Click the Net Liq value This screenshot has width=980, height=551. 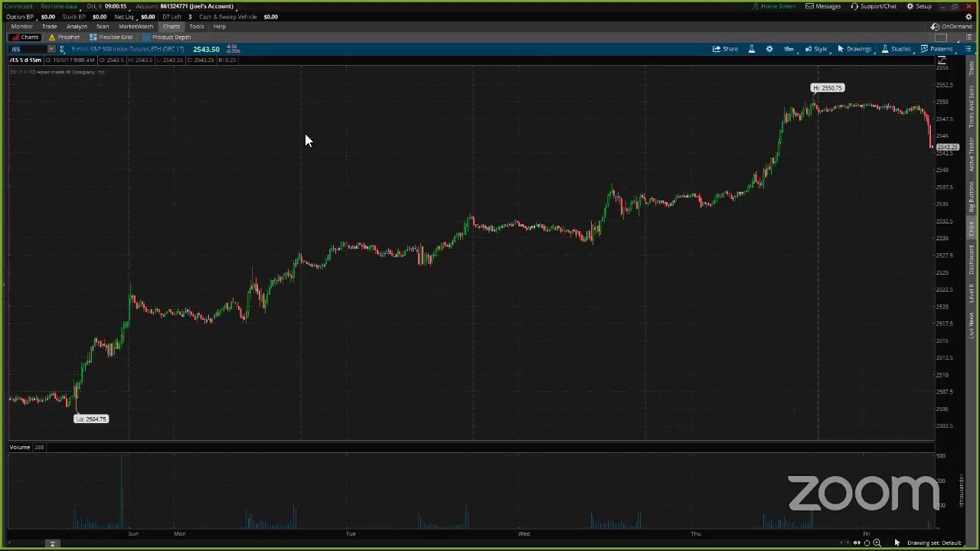click(148, 16)
